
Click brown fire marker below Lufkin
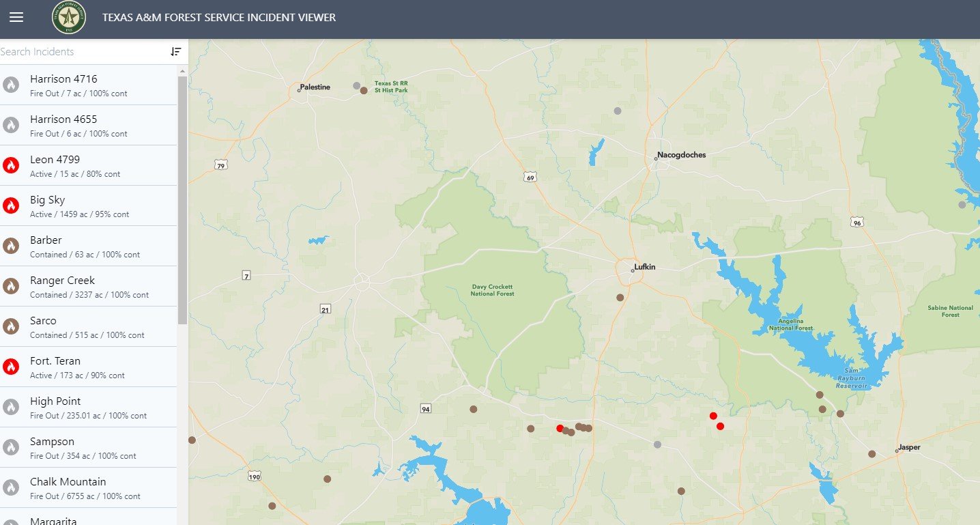(620, 298)
